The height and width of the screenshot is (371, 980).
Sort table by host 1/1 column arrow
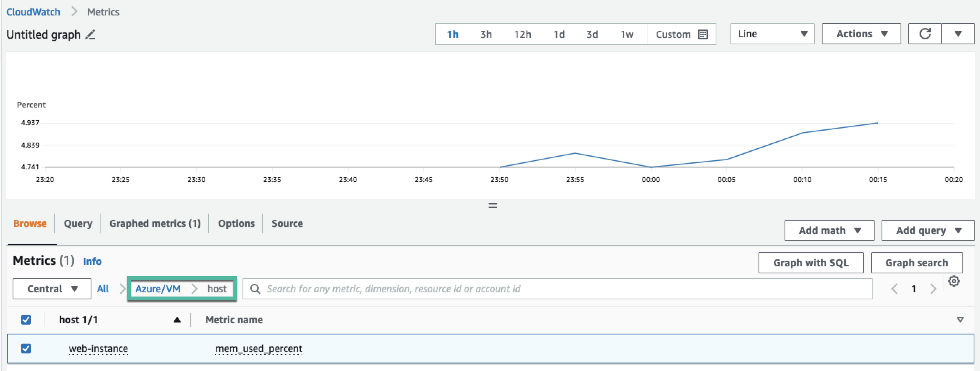(x=177, y=320)
